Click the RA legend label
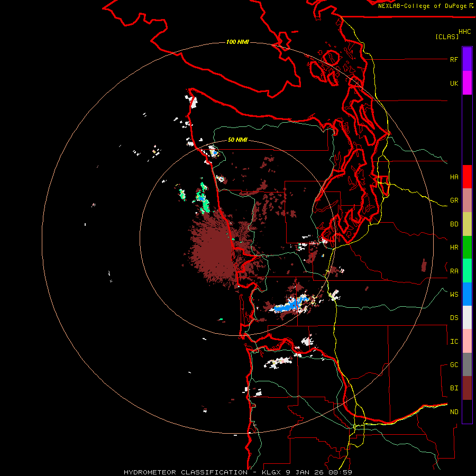 point(454,271)
